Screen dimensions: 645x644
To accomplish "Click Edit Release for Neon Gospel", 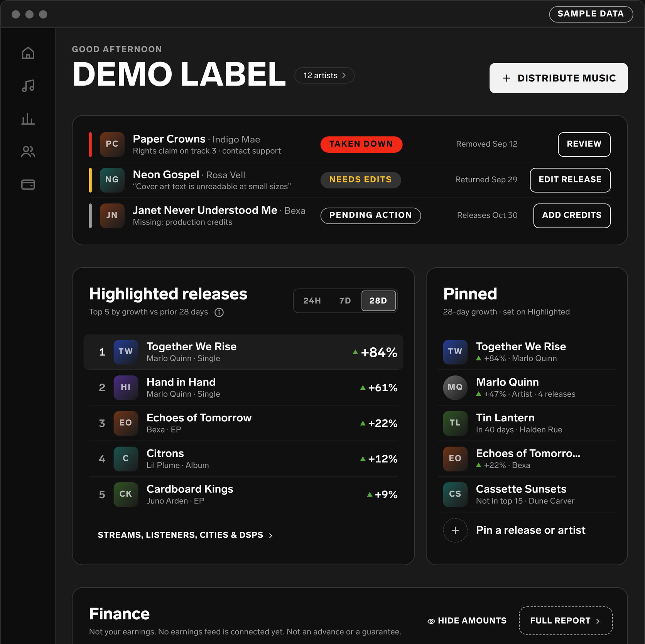I will 570,180.
